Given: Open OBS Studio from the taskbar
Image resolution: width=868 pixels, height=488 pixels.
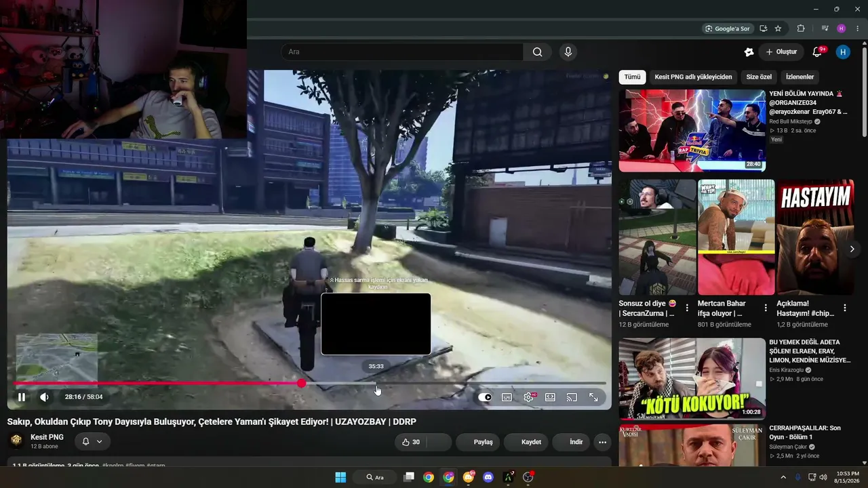Looking at the screenshot, I should pos(528,477).
